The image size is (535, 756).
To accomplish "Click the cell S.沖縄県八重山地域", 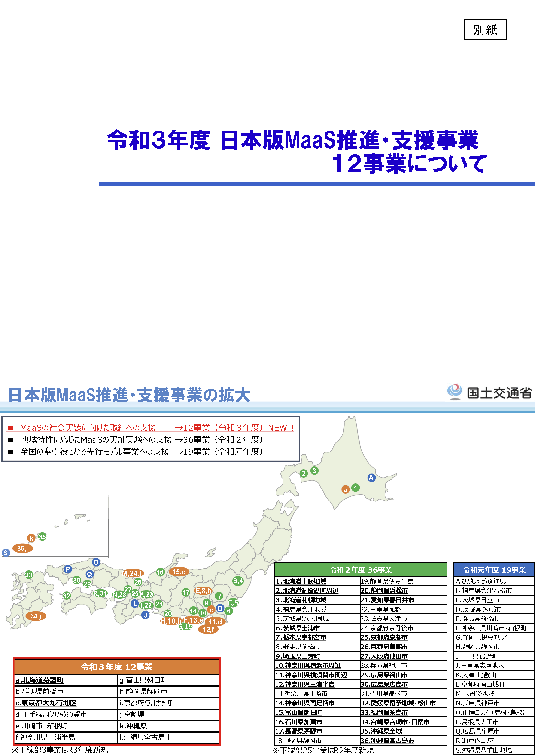I will pyautogui.click(x=494, y=750).
